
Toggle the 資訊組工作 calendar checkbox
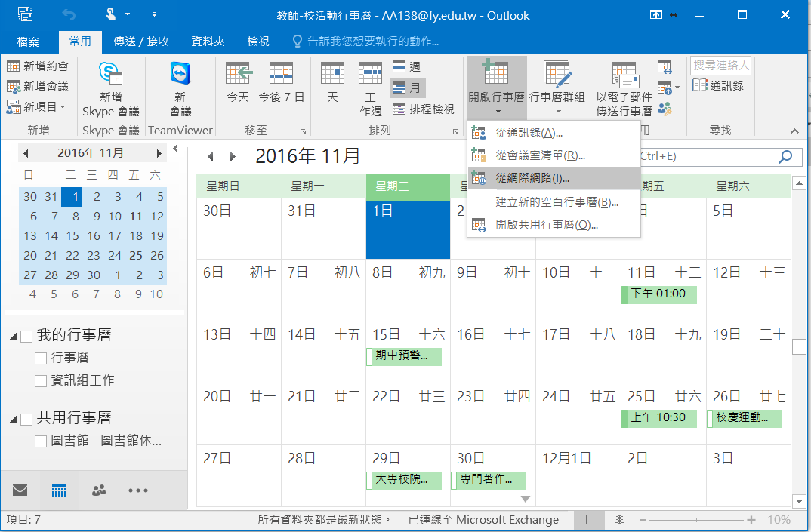[x=41, y=381]
